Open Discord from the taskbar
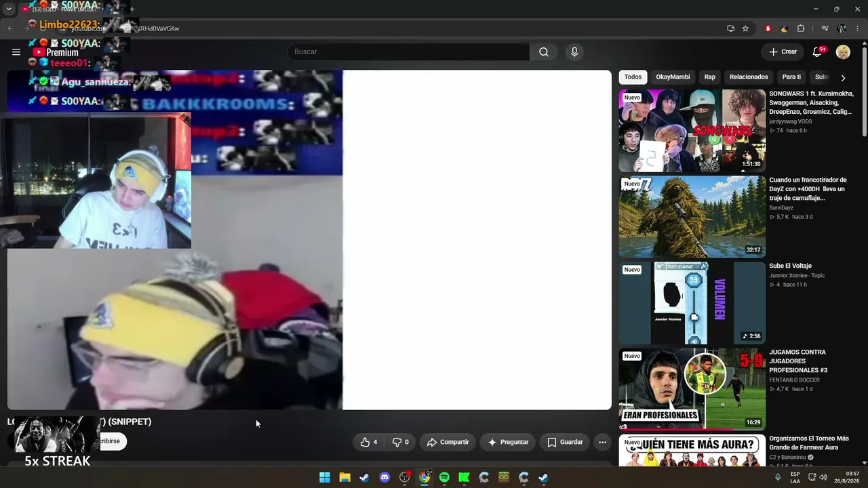Screen dimensions: 868x488 tap(384, 477)
